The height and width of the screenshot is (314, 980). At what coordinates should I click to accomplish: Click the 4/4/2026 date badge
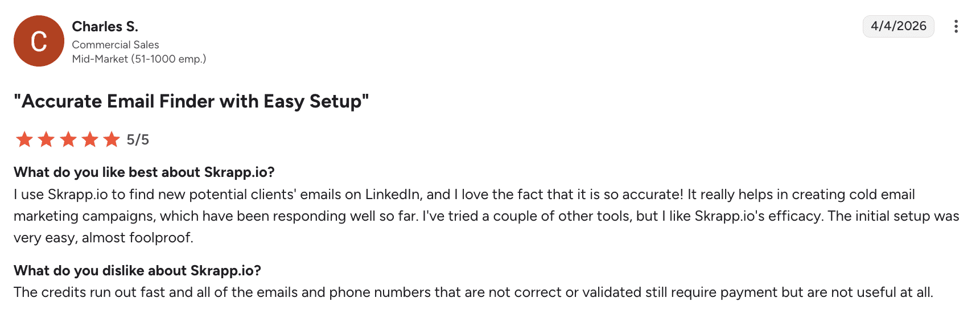(898, 26)
